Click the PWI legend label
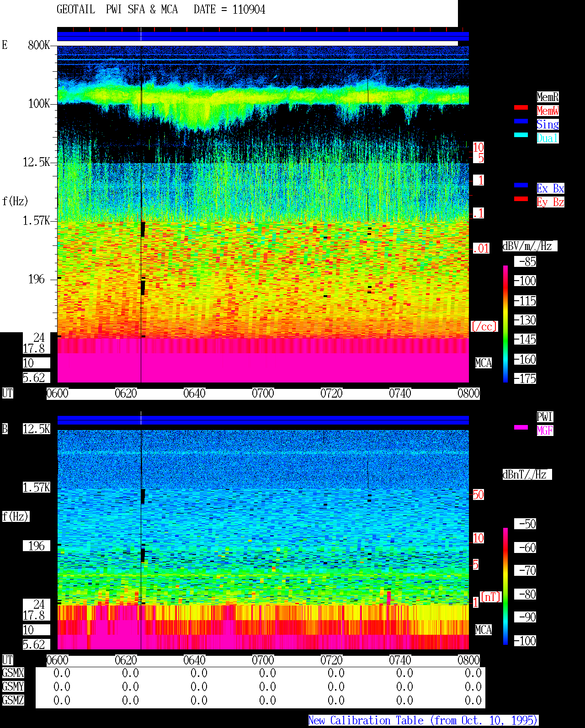The image size is (585, 728). click(545, 417)
